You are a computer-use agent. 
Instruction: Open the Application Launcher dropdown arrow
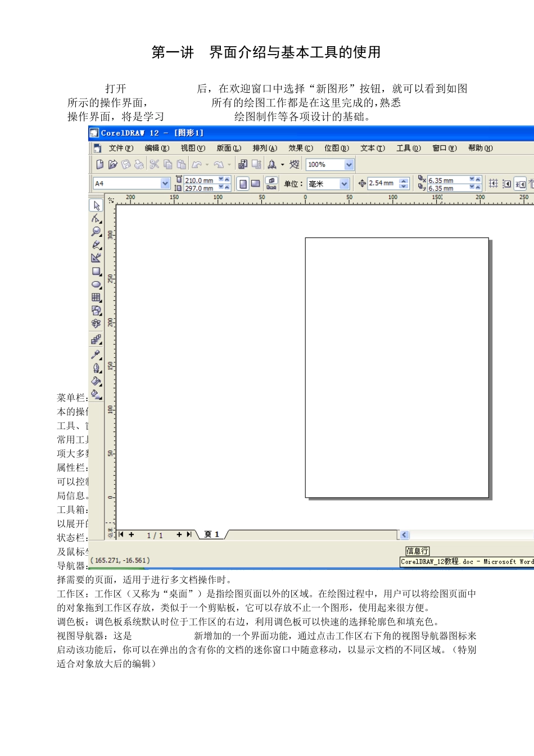tap(283, 165)
